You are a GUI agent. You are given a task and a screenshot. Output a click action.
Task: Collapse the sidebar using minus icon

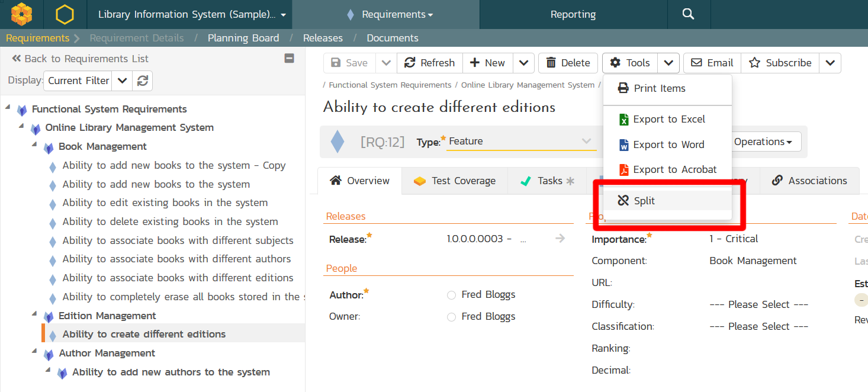[289, 58]
